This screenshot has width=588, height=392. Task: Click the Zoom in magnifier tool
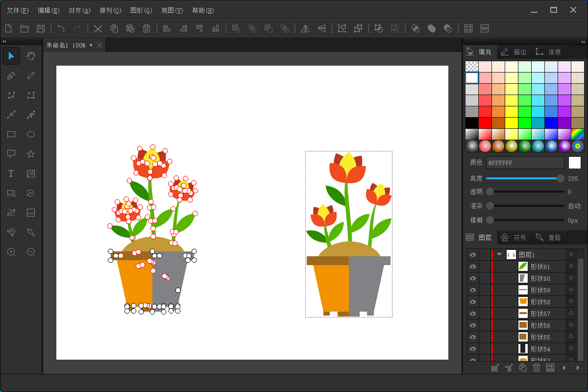pyautogui.click(x=11, y=252)
